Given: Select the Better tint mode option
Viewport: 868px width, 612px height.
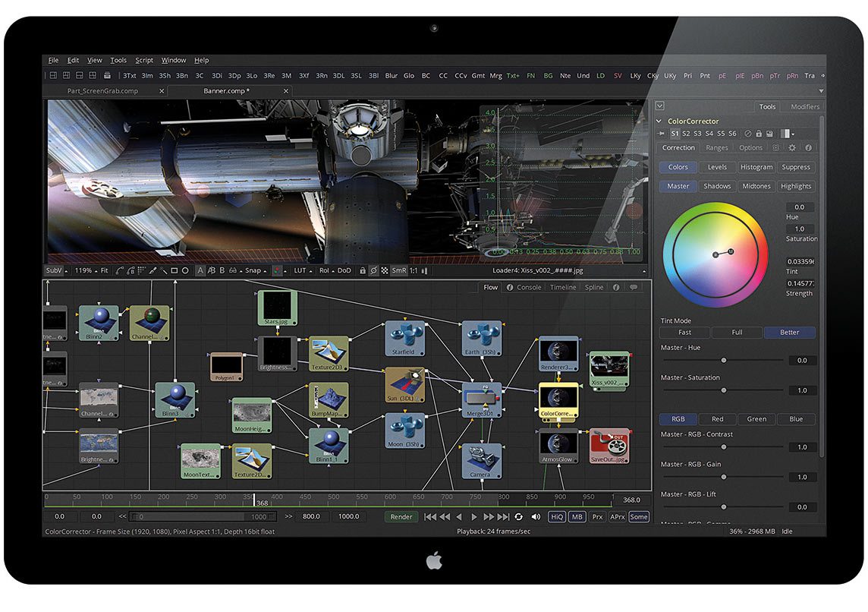Looking at the screenshot, I should [x=789, y=333].
